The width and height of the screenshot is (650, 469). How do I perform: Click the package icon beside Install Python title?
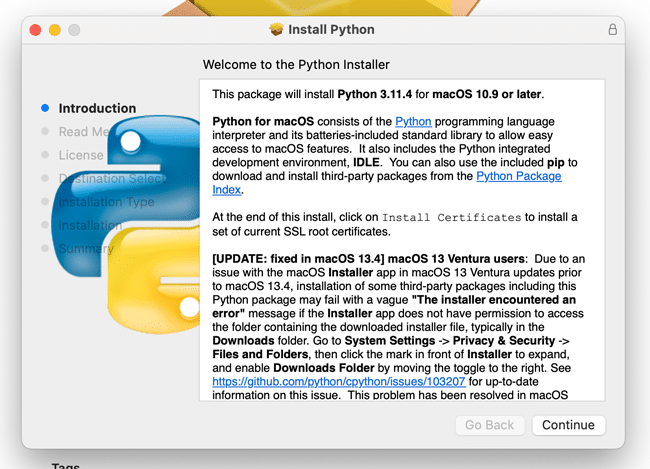click(x=276, y=29)
